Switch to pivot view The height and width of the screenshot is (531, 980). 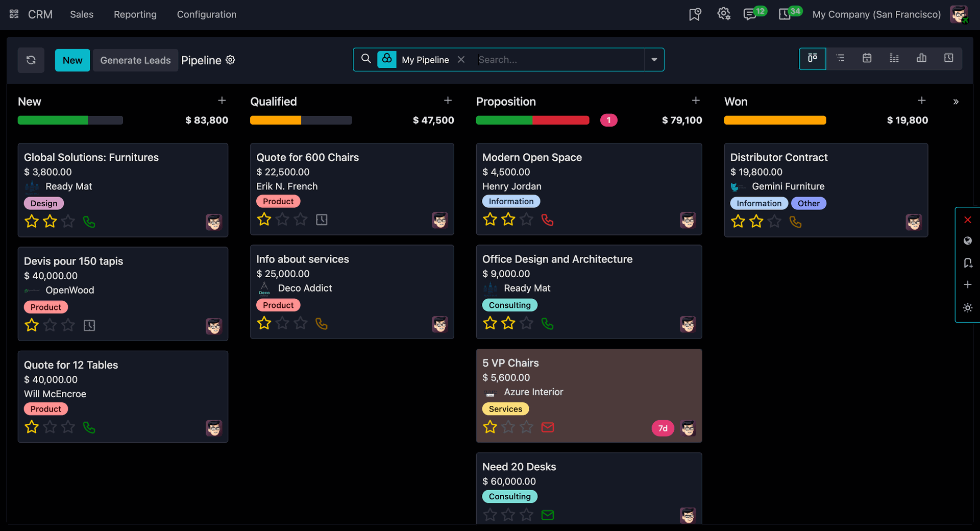pyautogui.click(x=894, y=58)
